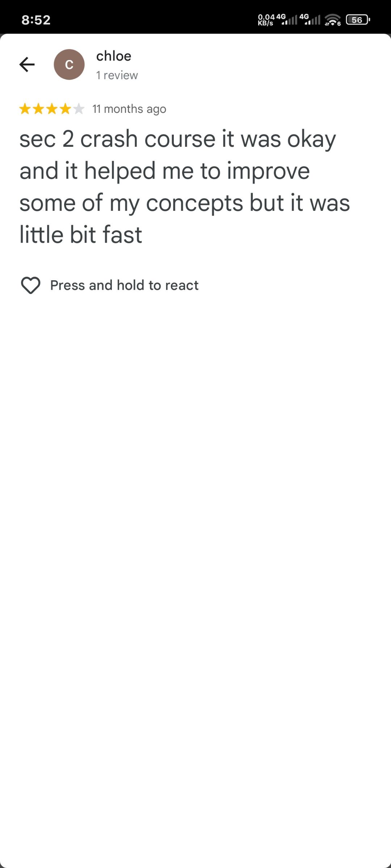The width and height of the screenshot is (391, 868).
Task: Click the second gold rating star
Action: [x=38, y=109]
